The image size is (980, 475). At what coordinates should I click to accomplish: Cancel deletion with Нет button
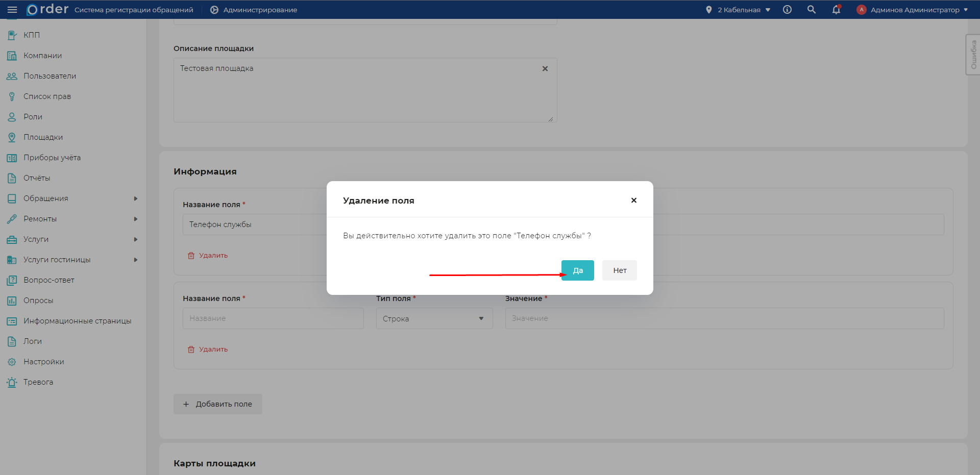point(619,270)
